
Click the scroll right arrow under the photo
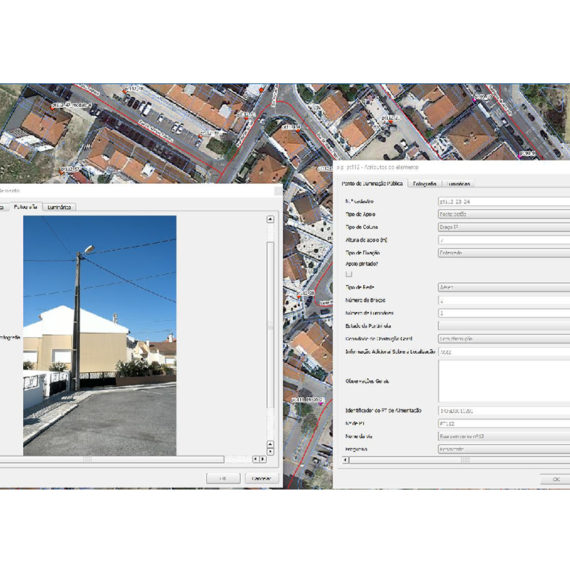pyautogui.click(x=263, y=459)
